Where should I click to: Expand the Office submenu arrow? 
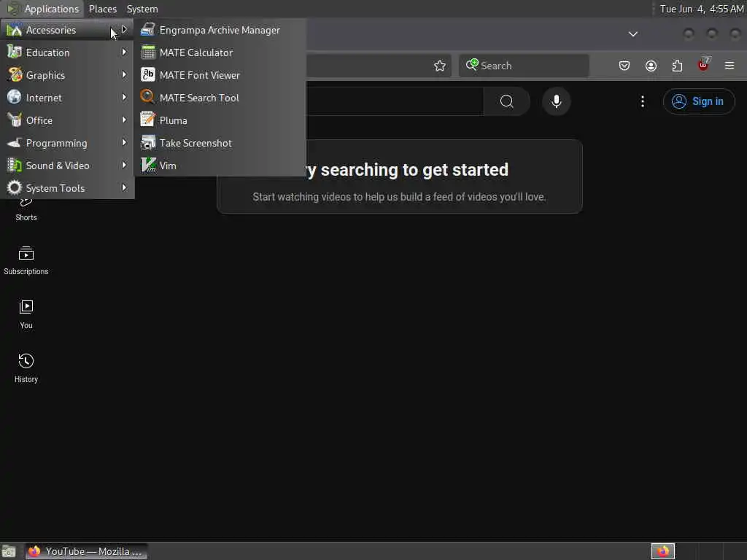[124, 120]
